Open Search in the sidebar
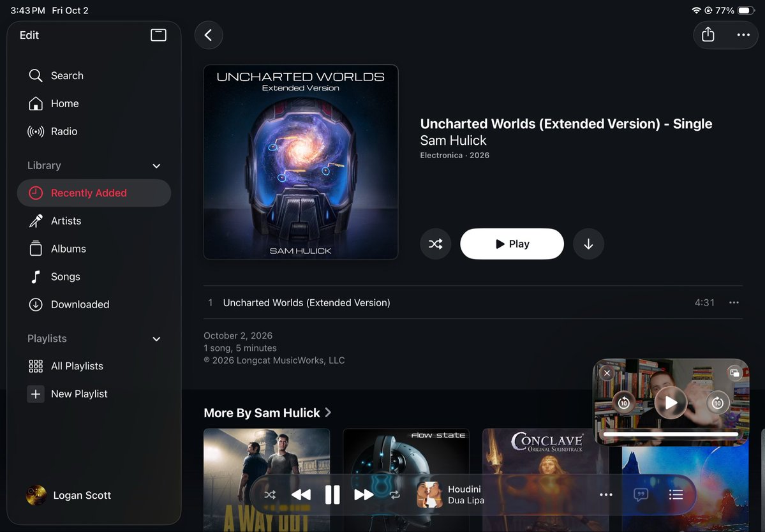The width and height of the screenshot is (765, 532). click(x=94, y=75)
